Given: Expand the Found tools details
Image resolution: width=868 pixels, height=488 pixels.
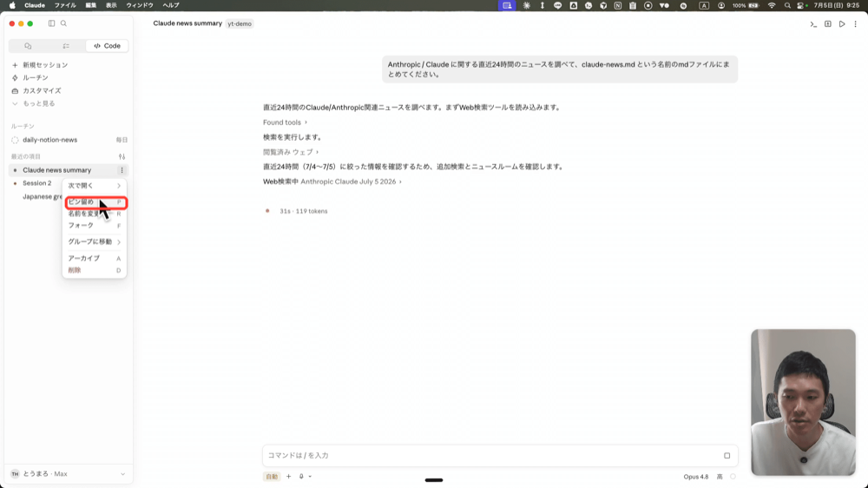Looking at the screenshot, I should click(x=285, y=122).
